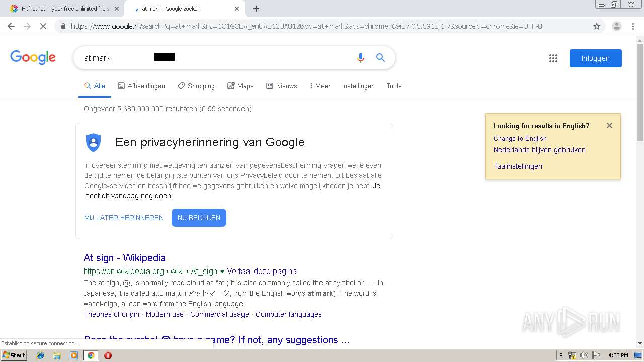Click the scrollbar's down arrow
Screen dimensions: 644x362
(x=640, y=343)
